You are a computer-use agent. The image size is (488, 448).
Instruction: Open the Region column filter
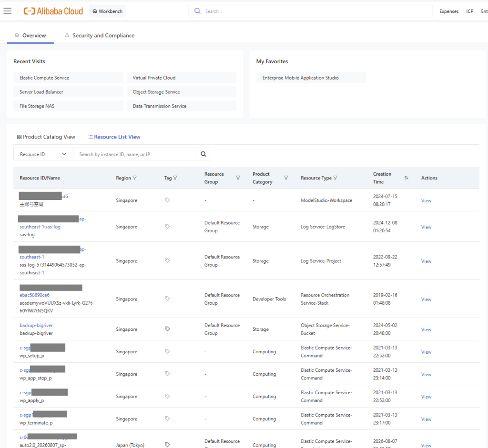point(135,178)
